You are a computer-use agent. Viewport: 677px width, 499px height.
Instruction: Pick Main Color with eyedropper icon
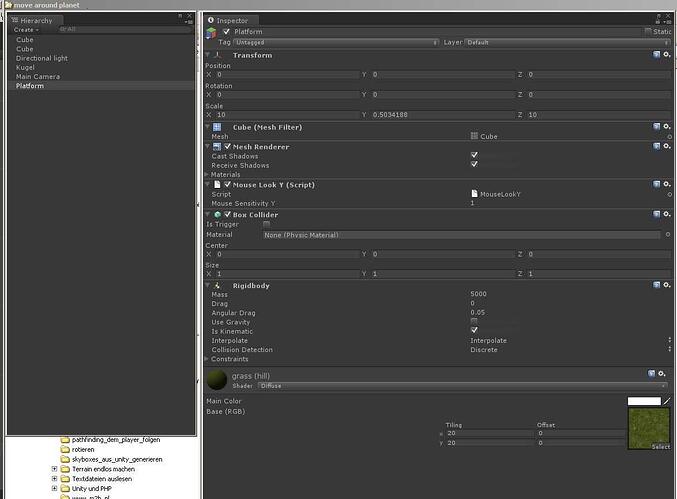[x=667, y=401]
